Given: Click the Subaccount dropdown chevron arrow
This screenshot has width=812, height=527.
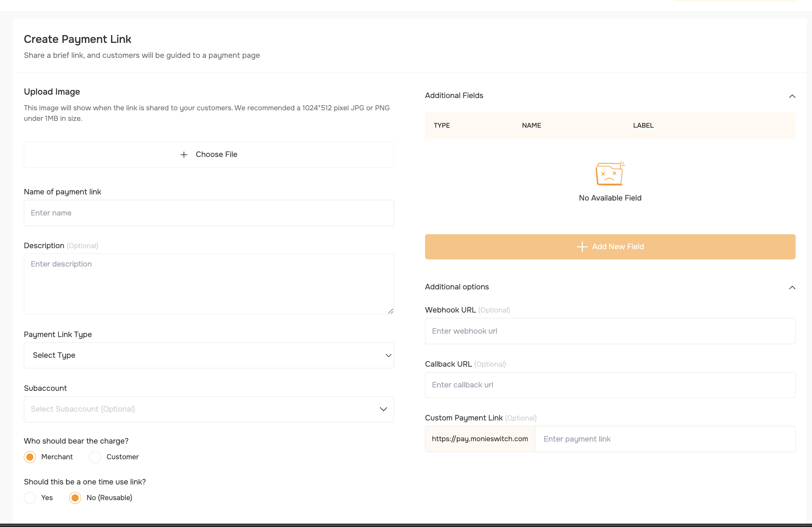Looking at the screenshot, I should tap(384, 409).
